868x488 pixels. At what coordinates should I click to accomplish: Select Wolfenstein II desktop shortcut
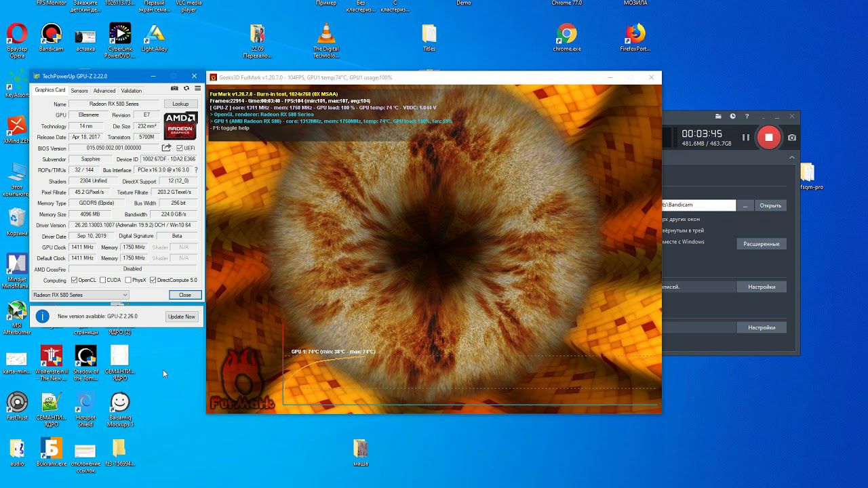point(52,363)
